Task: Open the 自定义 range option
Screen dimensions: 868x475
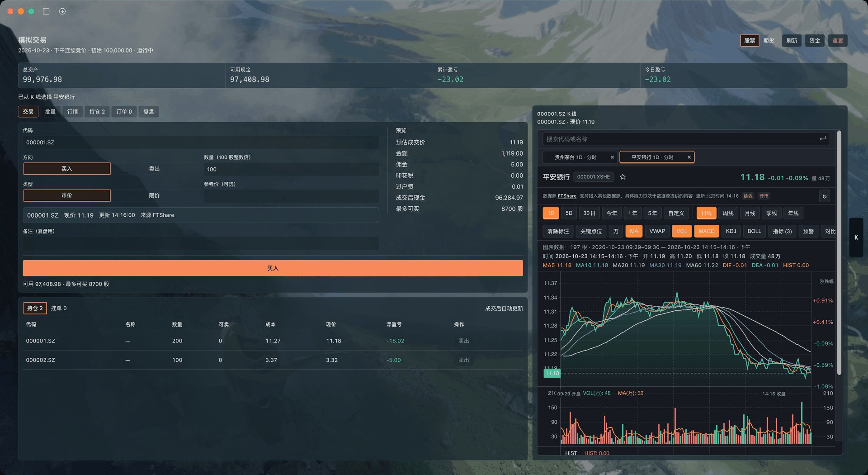Action: click(676, 213)
